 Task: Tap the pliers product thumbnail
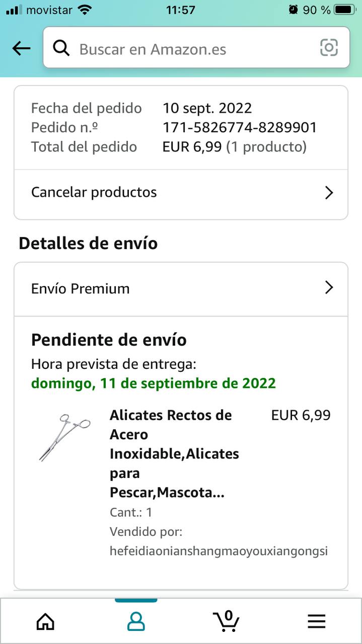tap(64, 437)
